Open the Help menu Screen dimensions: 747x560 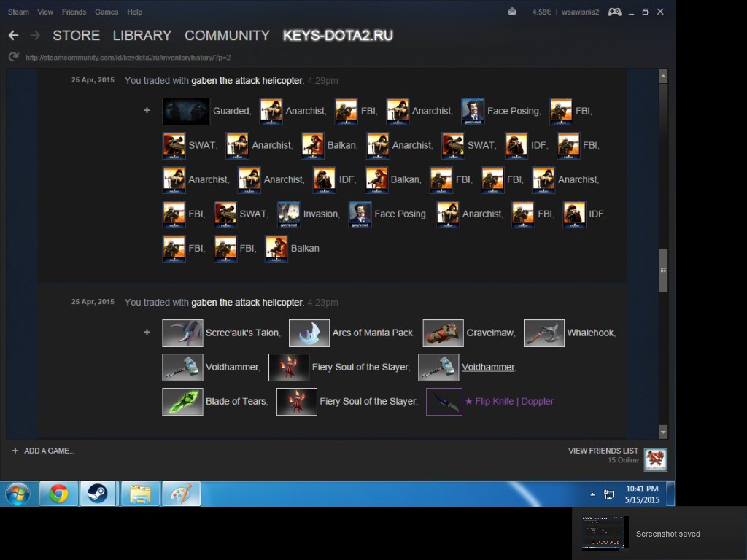[134, 12]
